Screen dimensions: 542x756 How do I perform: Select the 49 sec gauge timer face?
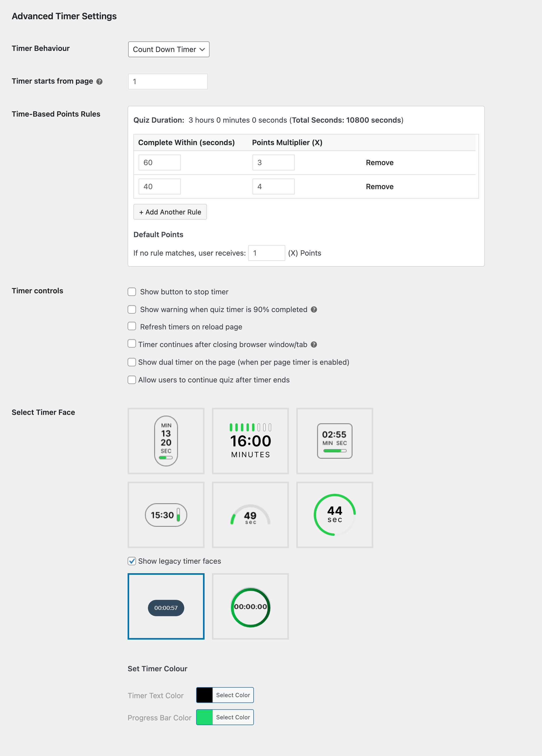coord(250,515)
